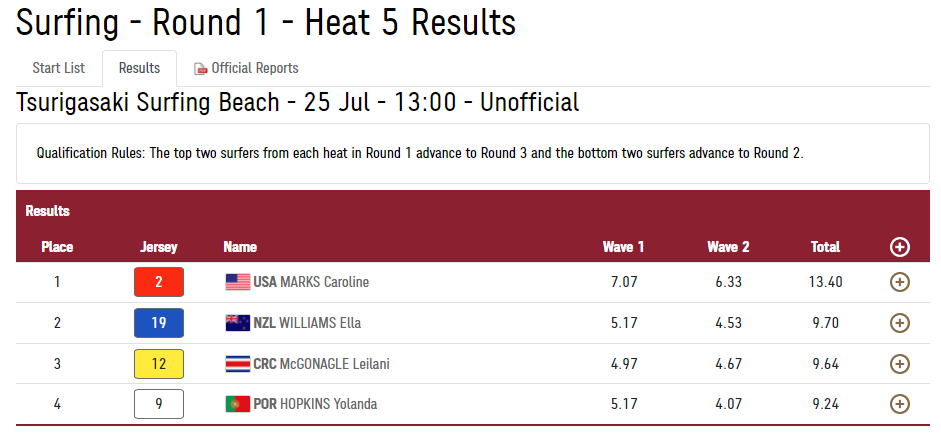This screenshot has height=444, width=941.
Task: Expand Caroline Marks result details
Action: point(899,282)
